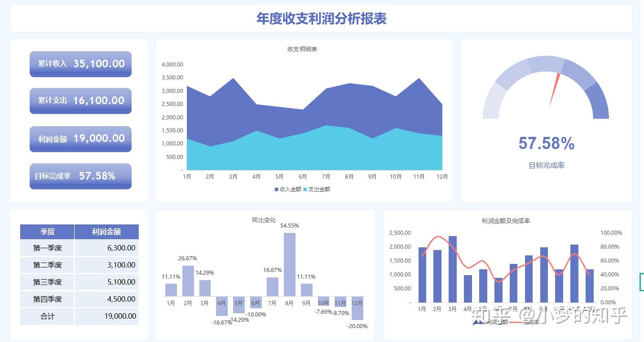The height and width of the screenshot is (342, 644).
Task: Click the 收支明细表 chart title
Action: pyautogui.click(x=302, y=49)
